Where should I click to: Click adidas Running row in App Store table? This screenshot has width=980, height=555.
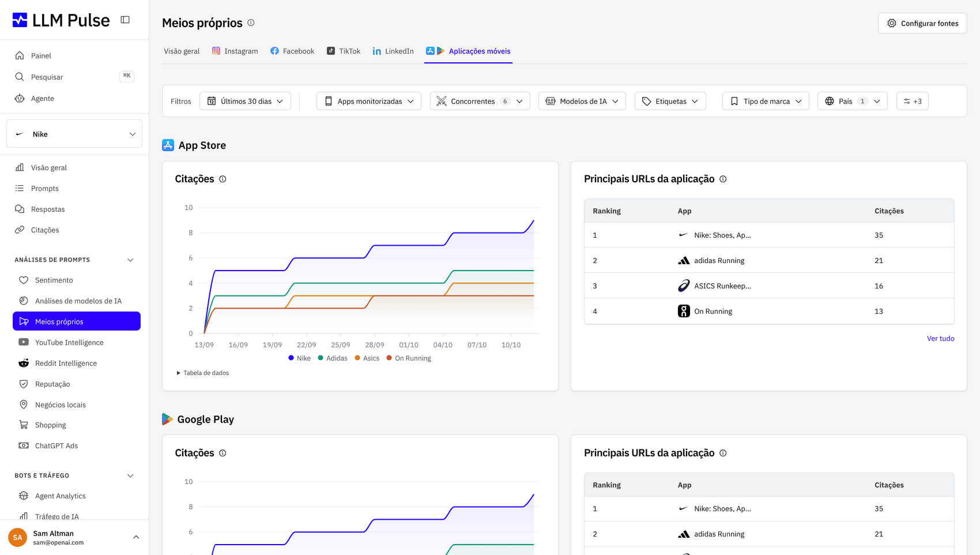click(769, 260)
